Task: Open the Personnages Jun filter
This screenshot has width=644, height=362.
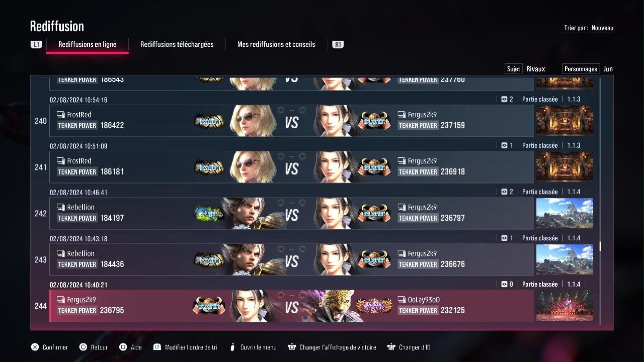Action: click(588, 69)
